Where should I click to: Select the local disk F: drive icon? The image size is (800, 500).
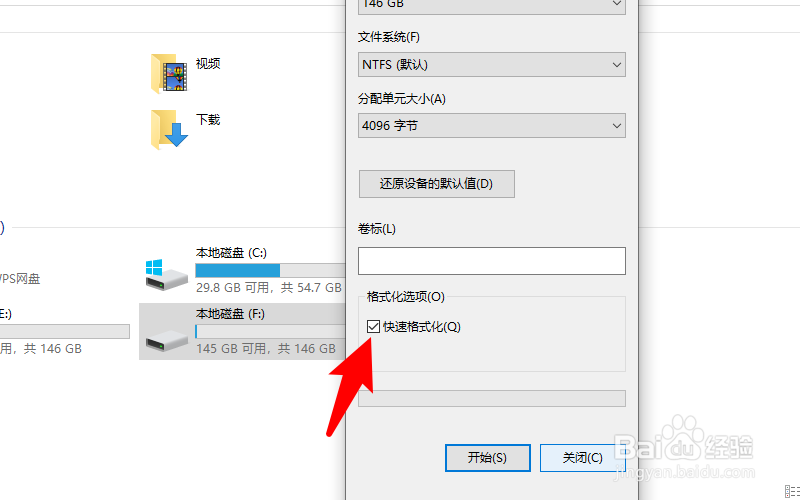tap(166, 340)
